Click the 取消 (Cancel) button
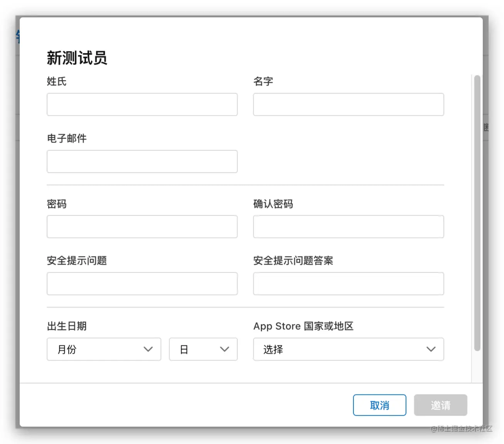This screenshot has width=504, height=444. click(x=379, y=405)
